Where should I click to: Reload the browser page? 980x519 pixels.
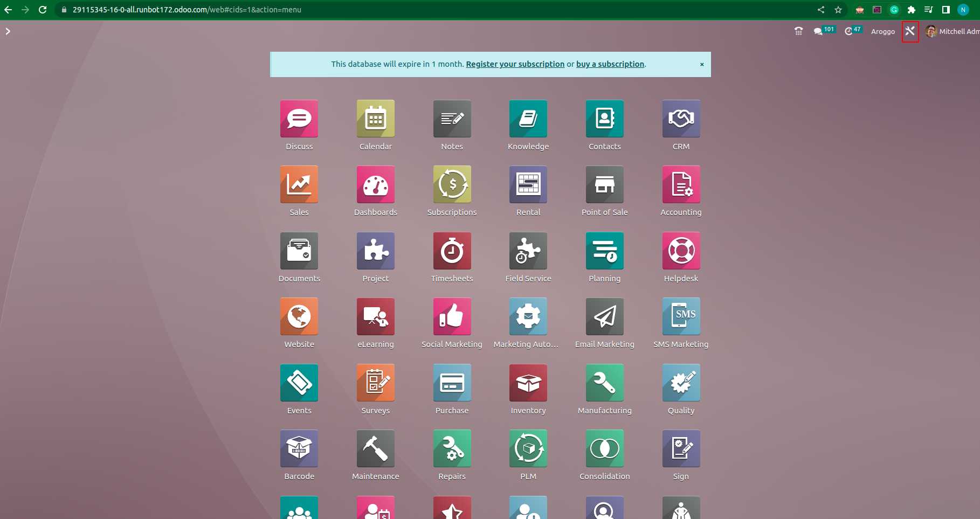point(43,10)
